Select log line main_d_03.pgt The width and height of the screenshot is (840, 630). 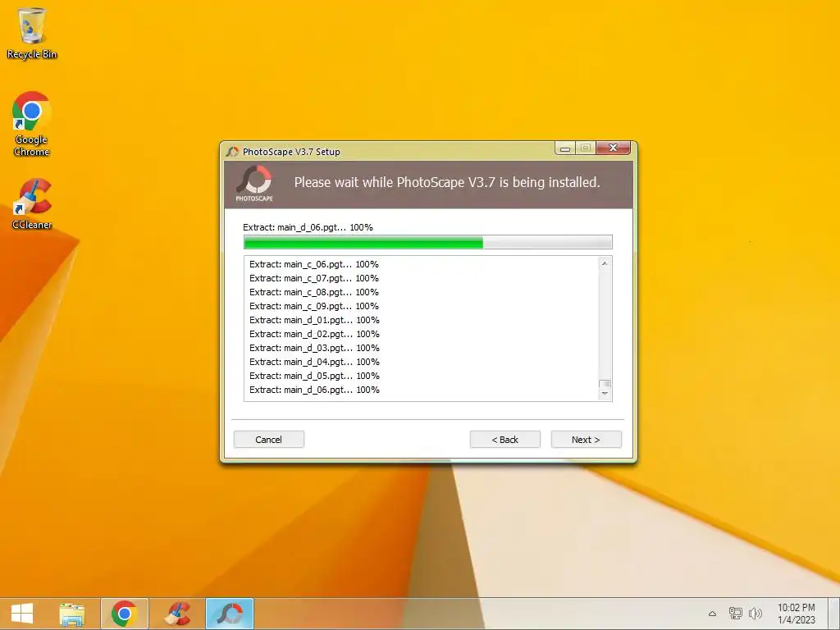pyautogui.click(x=314, y=348)
